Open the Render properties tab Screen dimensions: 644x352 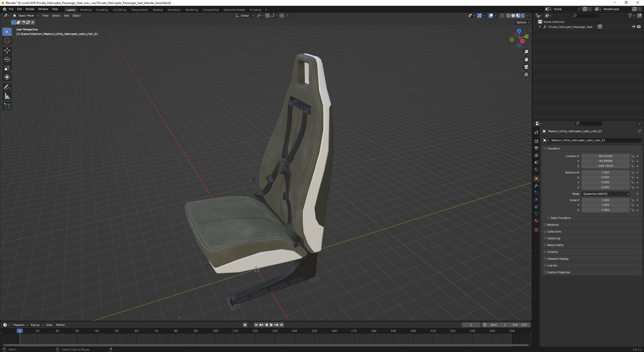tap(536, 141)
